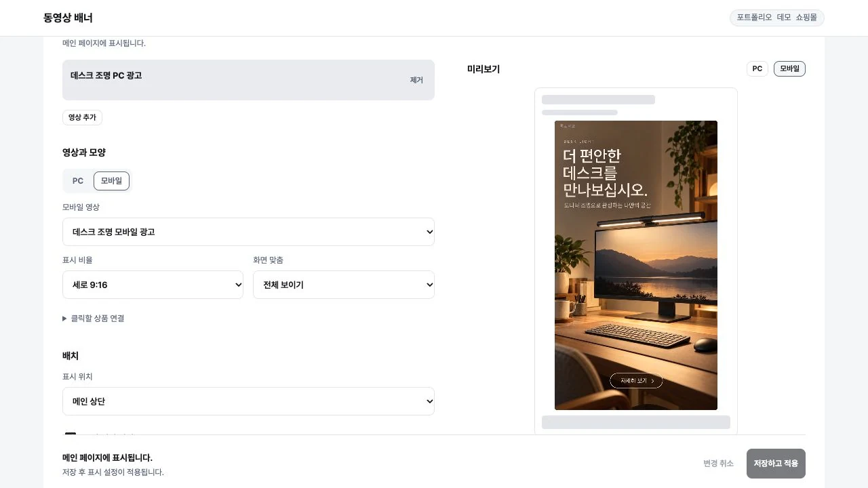This screenshot has width=868, height=488.
Task: Open the 표시 비율 dropdown showing 세로 9:16
Action: click(x=153, y=285)
